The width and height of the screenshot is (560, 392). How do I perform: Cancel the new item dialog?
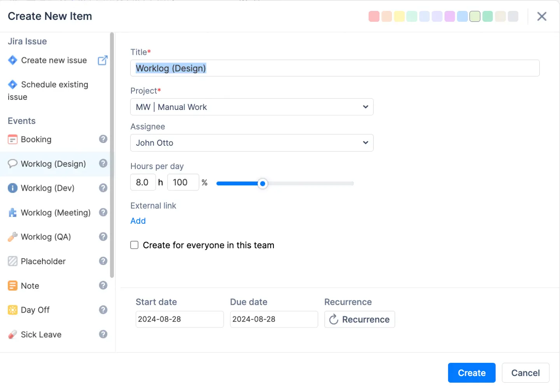525,373
